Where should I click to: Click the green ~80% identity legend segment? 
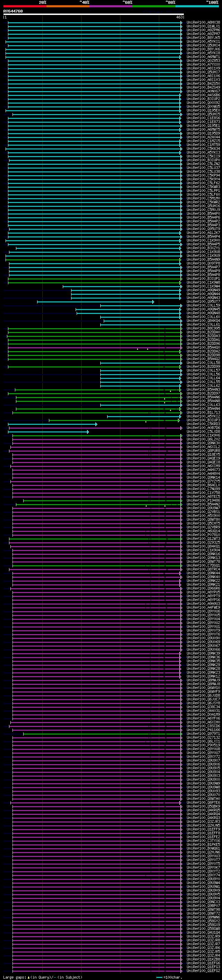(x=154, y=6)
